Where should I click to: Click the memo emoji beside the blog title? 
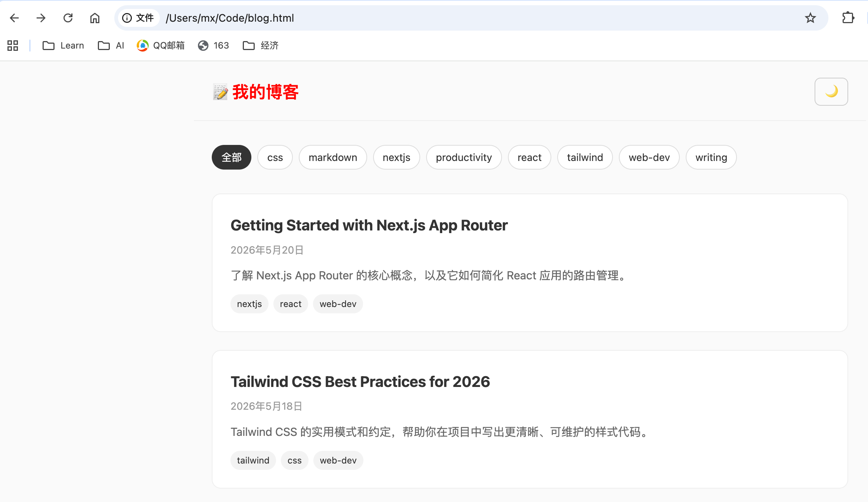point(220,92)
